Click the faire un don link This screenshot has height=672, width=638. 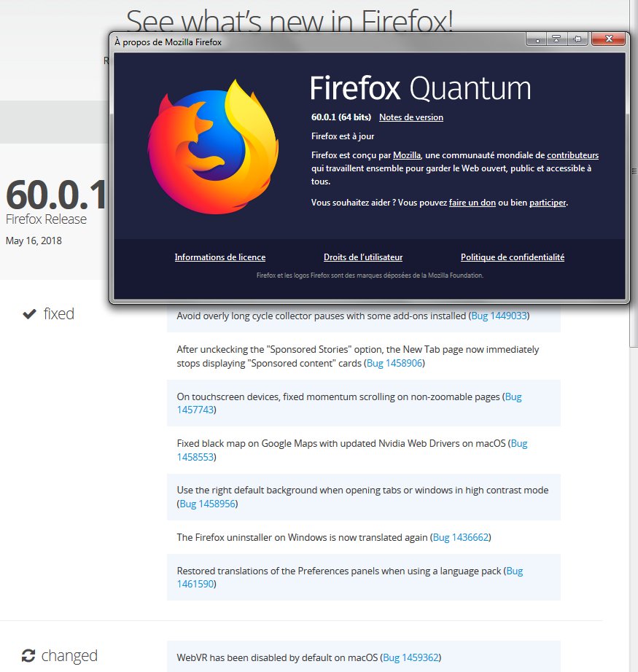tap(472, 203)
